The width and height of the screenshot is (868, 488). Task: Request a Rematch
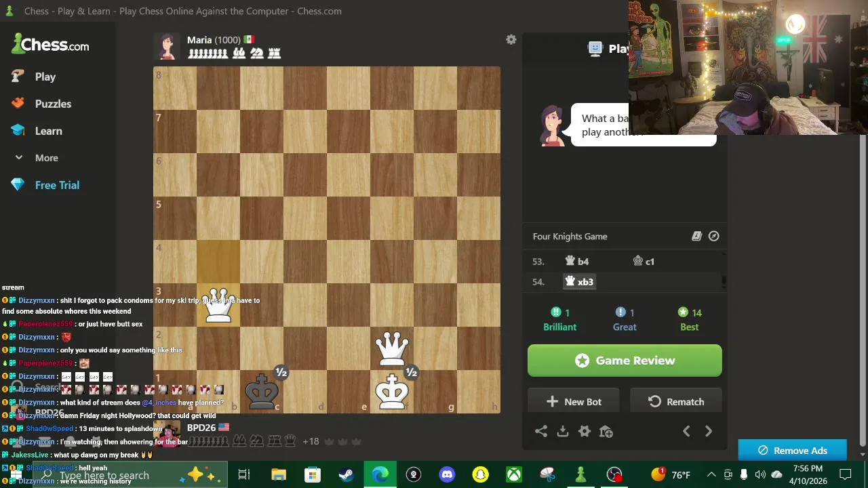(676, 402)
